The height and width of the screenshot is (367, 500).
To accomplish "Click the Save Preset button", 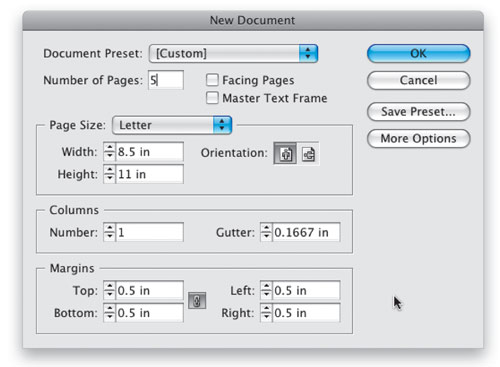I will (x=419, y=112).
